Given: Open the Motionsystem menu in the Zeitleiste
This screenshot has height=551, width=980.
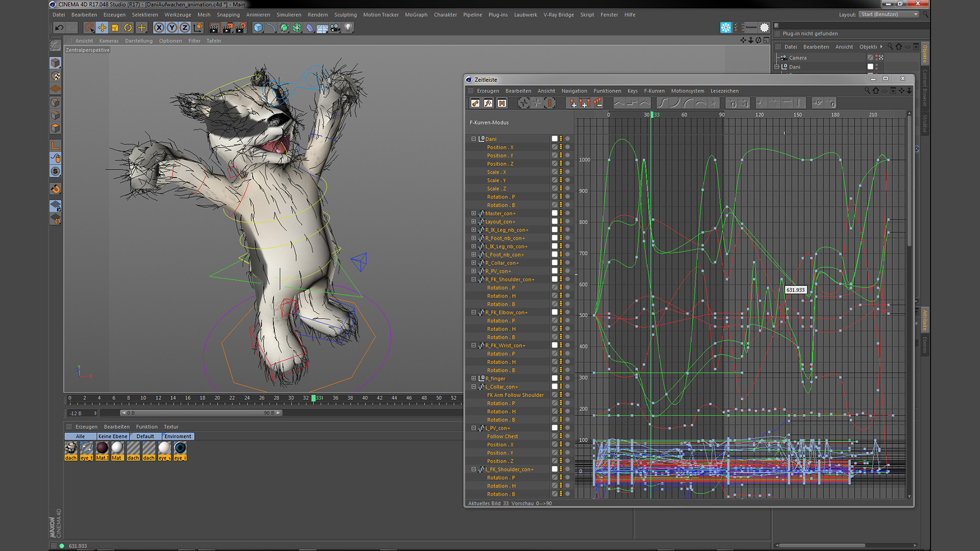Looking at the screenshot, I should [x=688, y=90].
